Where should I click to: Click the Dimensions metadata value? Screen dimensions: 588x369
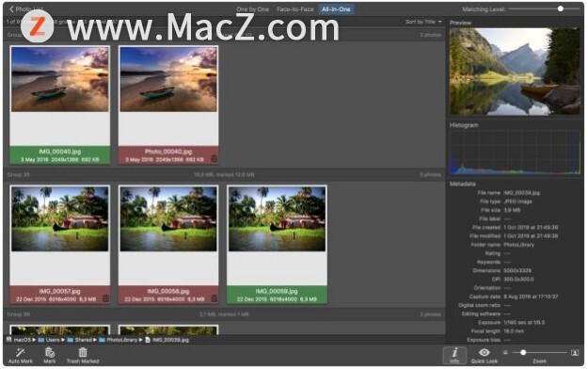click(517, 271)
